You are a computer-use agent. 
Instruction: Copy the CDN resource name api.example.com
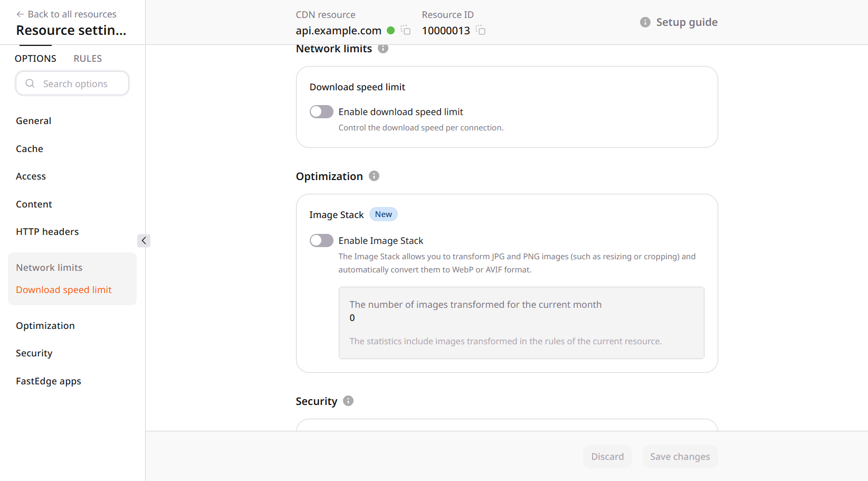coord(405,30)
